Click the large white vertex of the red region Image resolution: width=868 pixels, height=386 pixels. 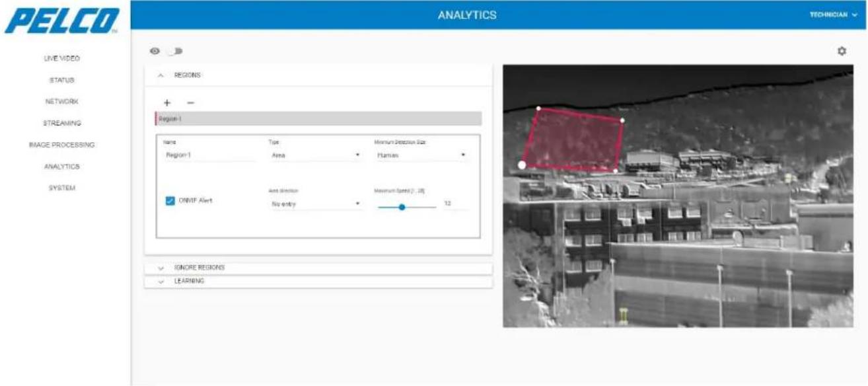click(522, 165)
